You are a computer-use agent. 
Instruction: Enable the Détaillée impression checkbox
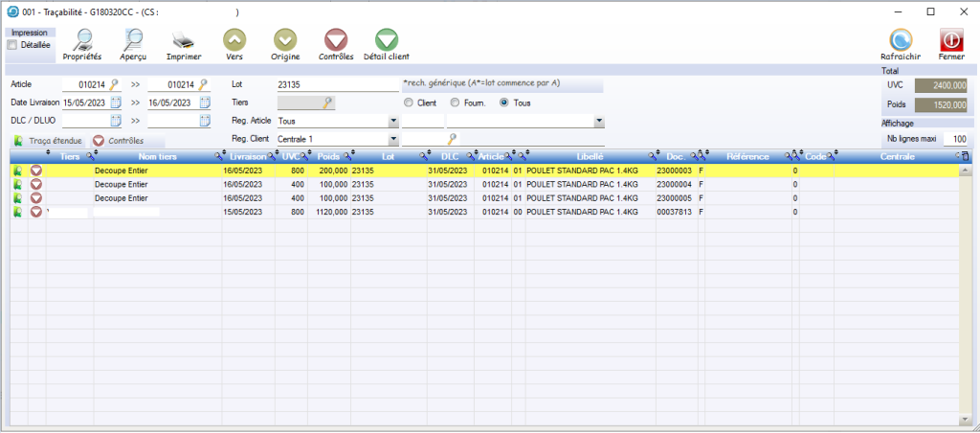point(11,45)
